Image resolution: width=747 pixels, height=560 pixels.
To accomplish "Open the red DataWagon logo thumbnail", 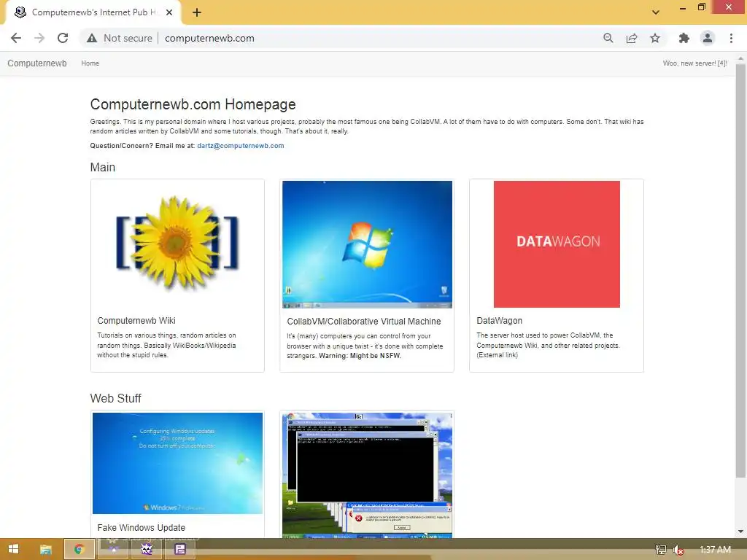I will pyautogui.click(x=557, y=244).
